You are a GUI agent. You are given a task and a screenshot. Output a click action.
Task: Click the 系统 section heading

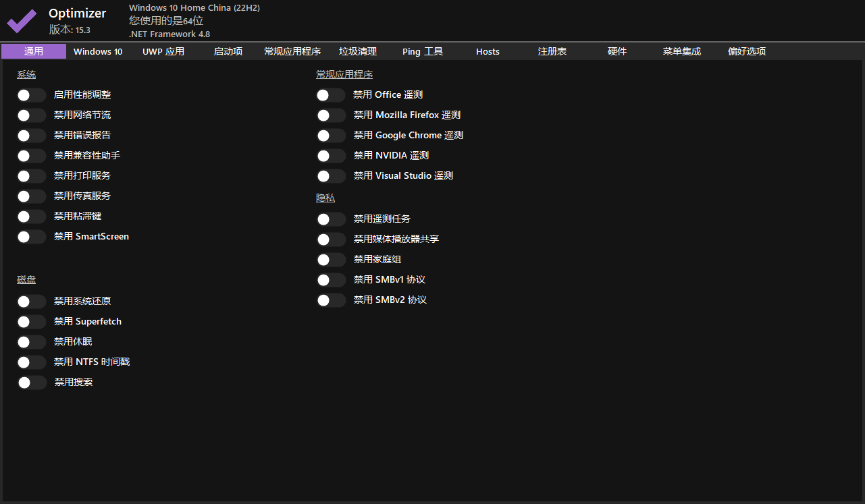(x=26, y=75)
